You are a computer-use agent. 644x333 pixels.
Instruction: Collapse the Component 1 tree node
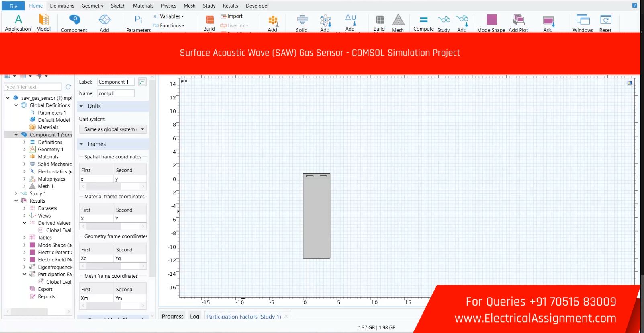(16, 135)
